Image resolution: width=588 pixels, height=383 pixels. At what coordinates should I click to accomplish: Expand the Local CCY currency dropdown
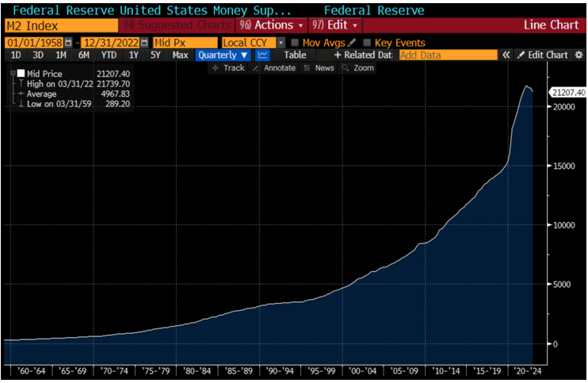click(281, 42)
